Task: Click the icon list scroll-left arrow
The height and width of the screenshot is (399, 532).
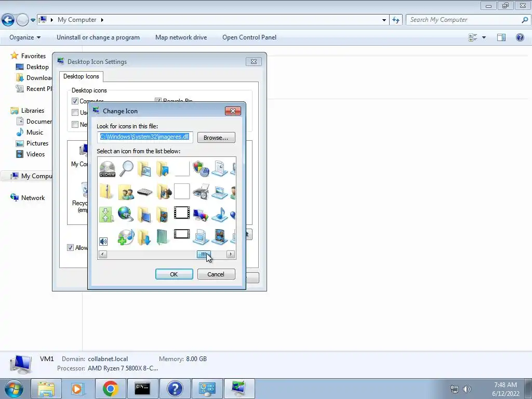Action: pyautogui.click(x=102, y=254)
